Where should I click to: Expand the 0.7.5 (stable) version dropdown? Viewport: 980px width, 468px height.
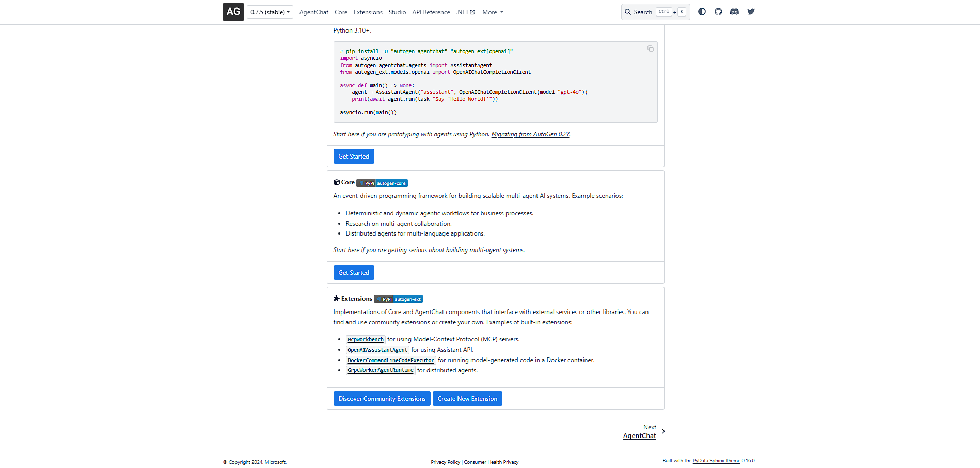pos(270,12)
